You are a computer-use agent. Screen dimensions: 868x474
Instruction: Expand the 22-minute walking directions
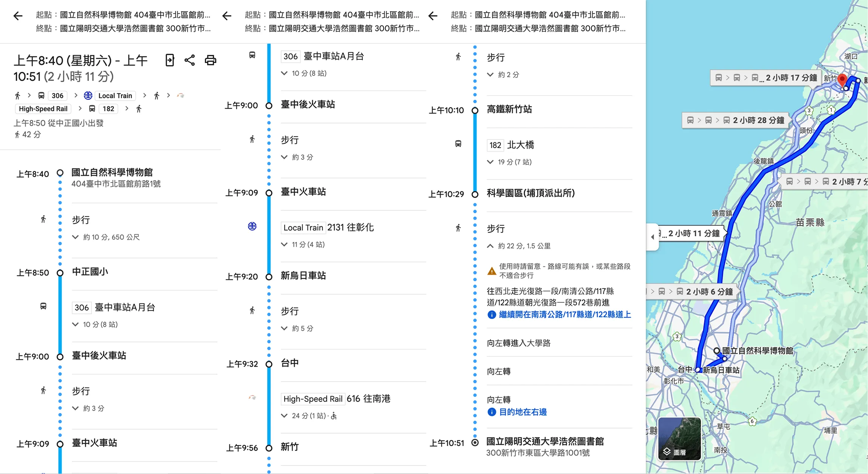(491, 245)
